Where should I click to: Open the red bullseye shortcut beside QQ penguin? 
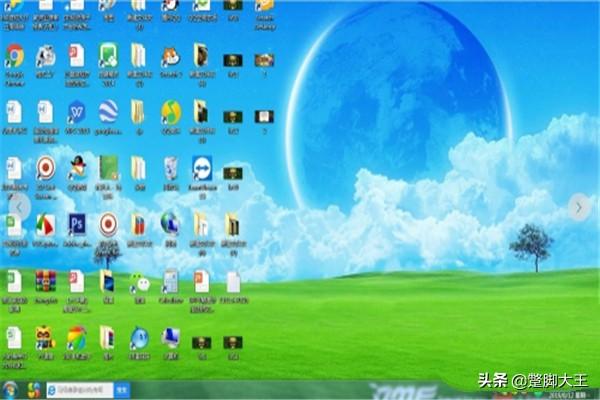[x=46, y=168]
